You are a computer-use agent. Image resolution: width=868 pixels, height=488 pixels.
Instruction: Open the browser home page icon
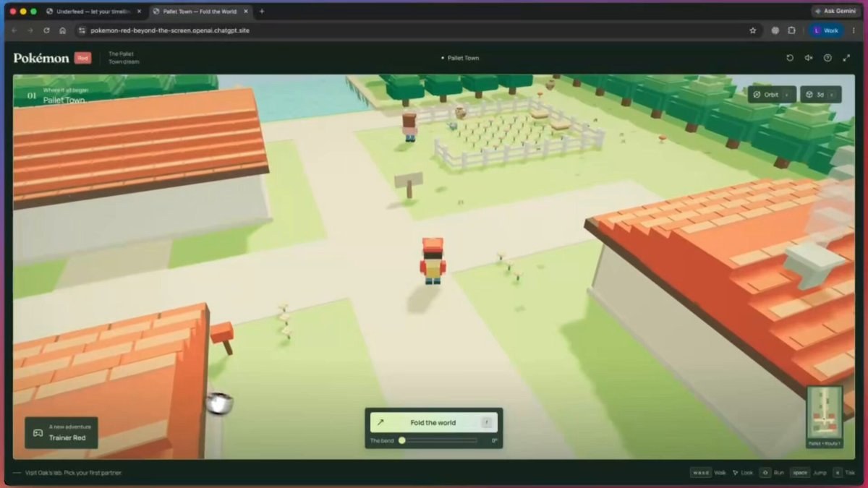pos(63,30)
